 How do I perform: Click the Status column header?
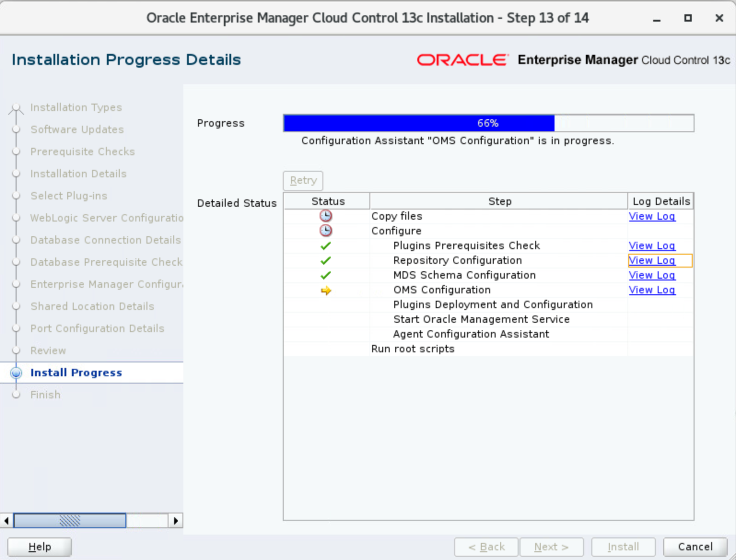tap(327, 201)
